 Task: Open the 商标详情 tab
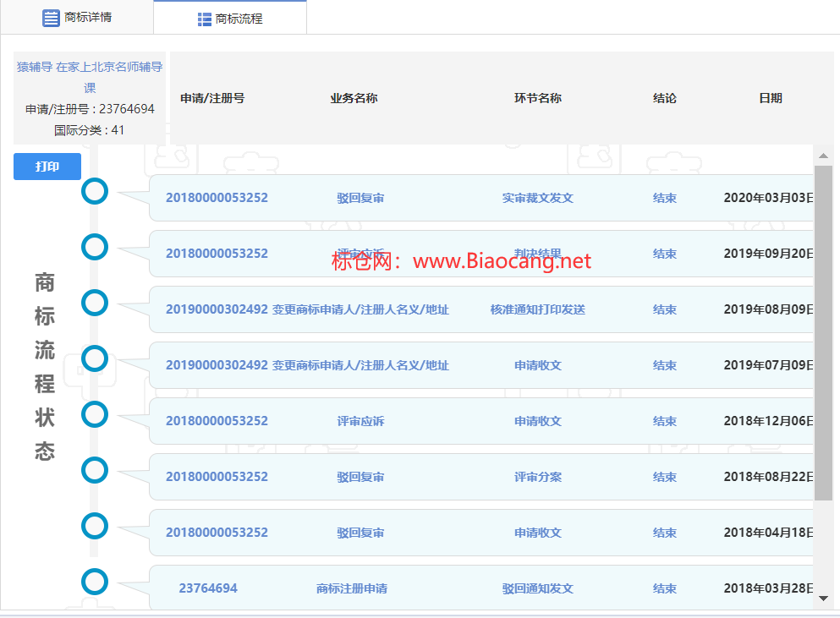coord(77,17)
